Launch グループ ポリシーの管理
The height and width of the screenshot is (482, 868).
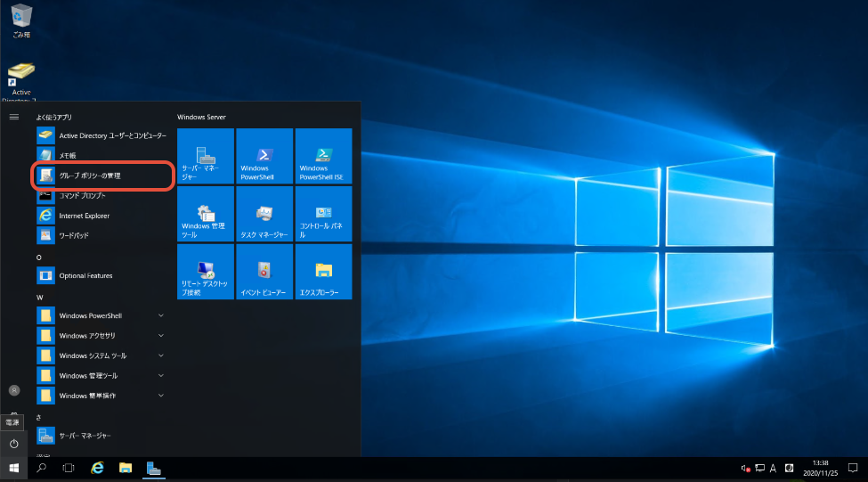pyautogui.click(x=102, y=176)
